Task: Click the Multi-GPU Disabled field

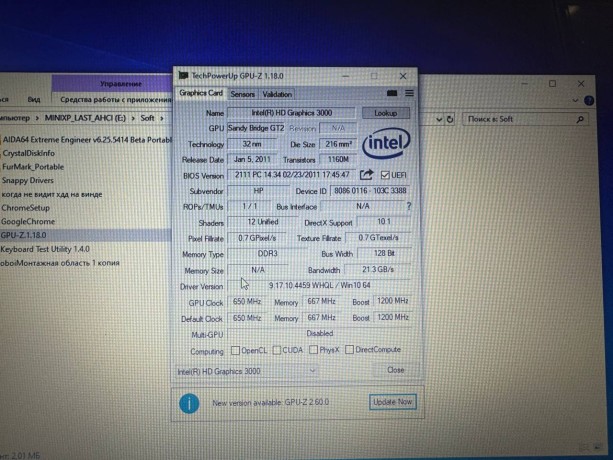Action: pos(319,333)
